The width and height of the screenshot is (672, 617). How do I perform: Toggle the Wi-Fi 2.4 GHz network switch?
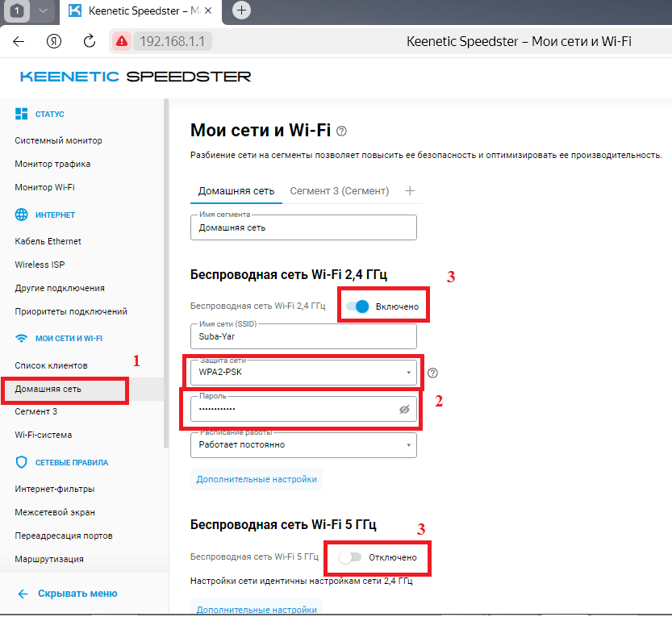357,306
